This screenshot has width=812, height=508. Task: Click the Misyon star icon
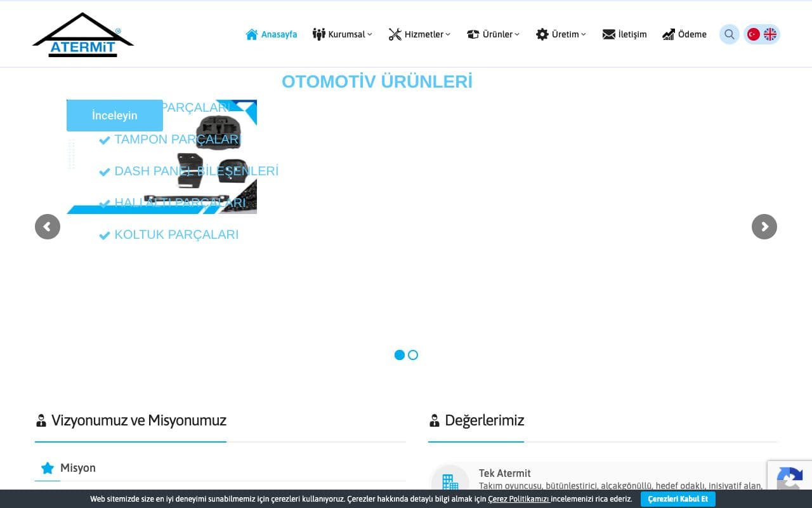pos(48,468)
